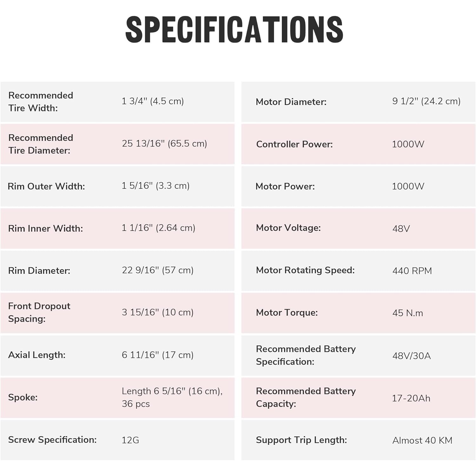Select the 12G screw value
Image resolution: width=476 pixels, height=476 pixels.
pyautogui.click(x=130, y=440)
